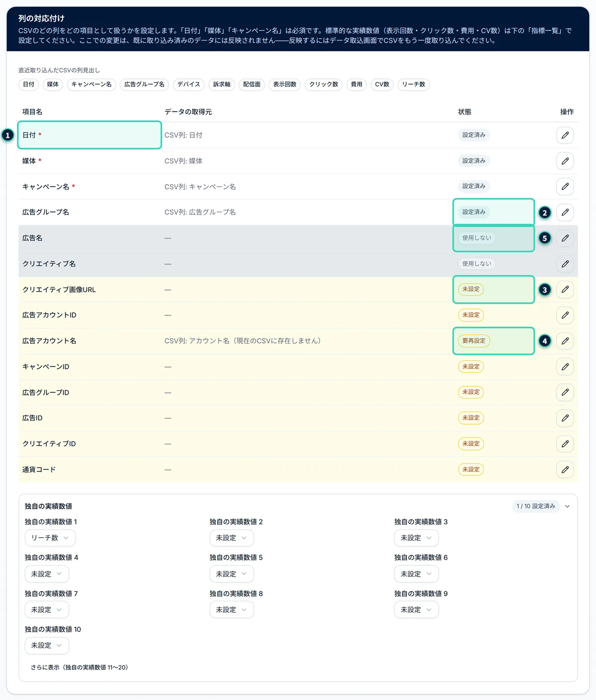Image resolution: width=596 pixels, height=700 pixels.
Task: Edit the キャンペーンID row
Action: pyautogui.click(x=565, y=367)
